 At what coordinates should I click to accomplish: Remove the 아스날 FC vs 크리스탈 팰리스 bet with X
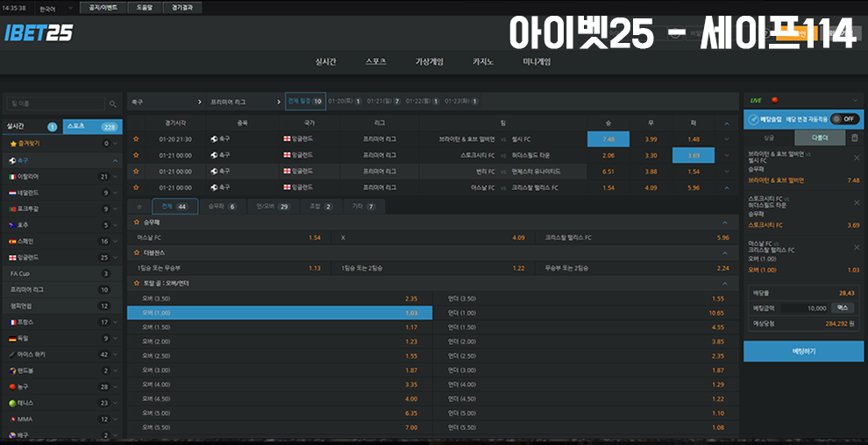click(857, 247)
